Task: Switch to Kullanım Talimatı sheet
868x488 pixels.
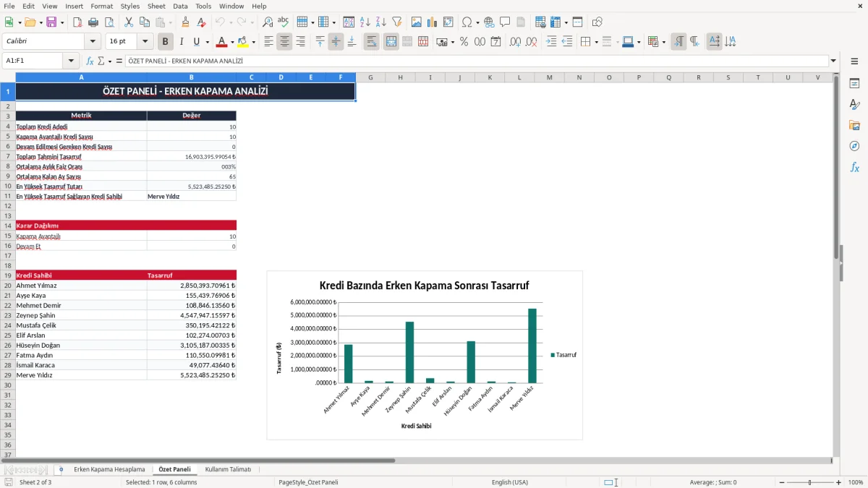Action: 228,469
